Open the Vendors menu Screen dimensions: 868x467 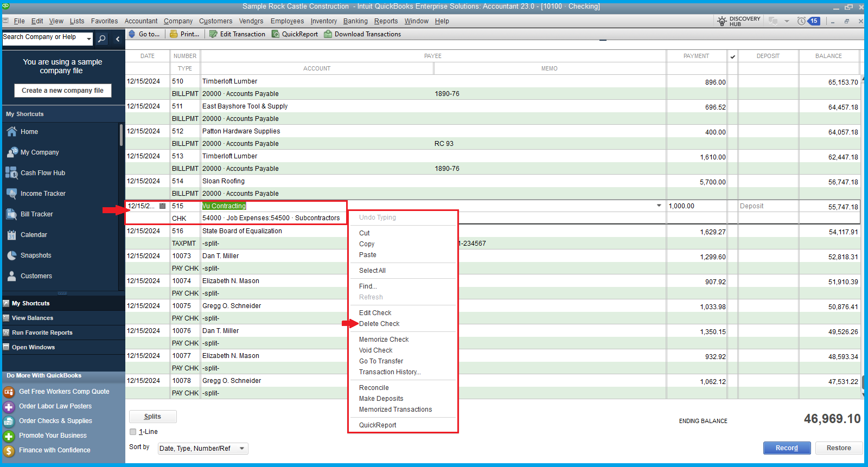tap(251, 21)
